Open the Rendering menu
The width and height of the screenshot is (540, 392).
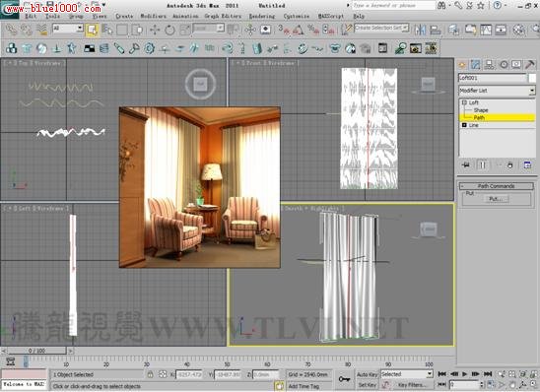[262, 16]
